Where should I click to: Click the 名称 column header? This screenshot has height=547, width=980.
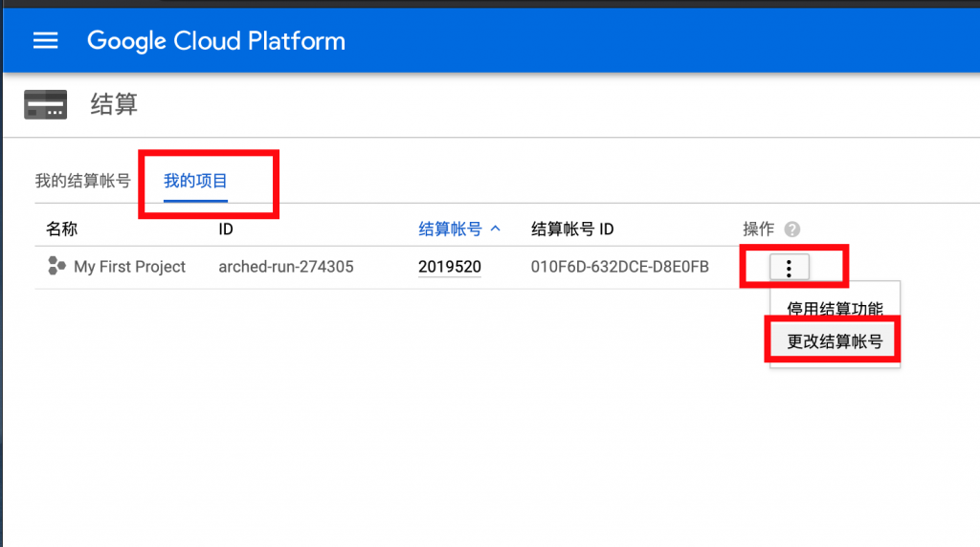62,230
